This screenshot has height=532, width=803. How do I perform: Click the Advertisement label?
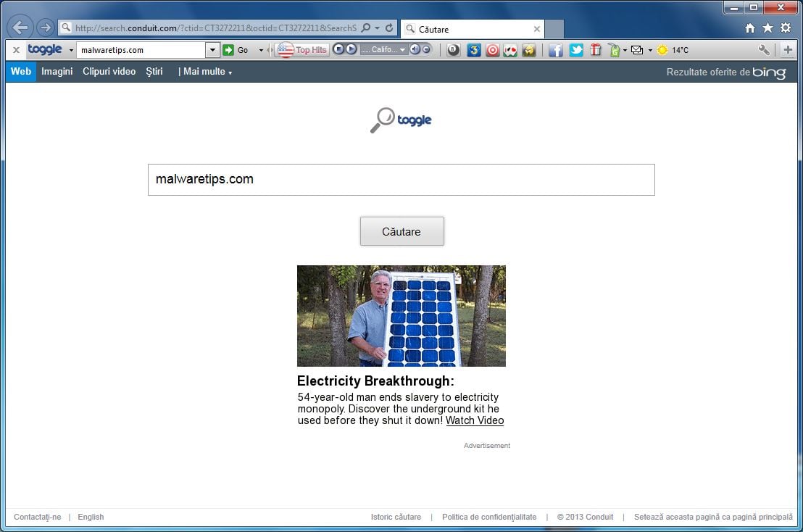coord(487,446)
